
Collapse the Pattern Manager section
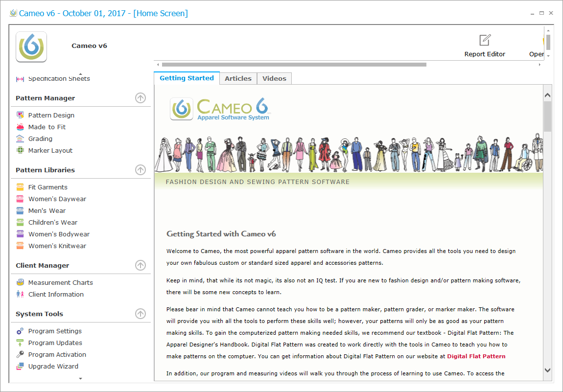point(141,98)
